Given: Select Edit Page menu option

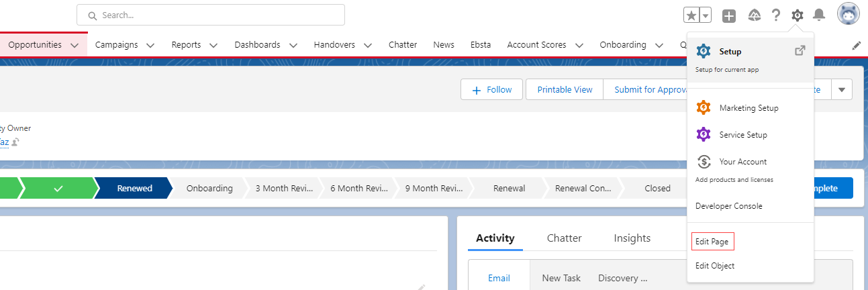Looking at the screenshot, I should coord(712,241).
